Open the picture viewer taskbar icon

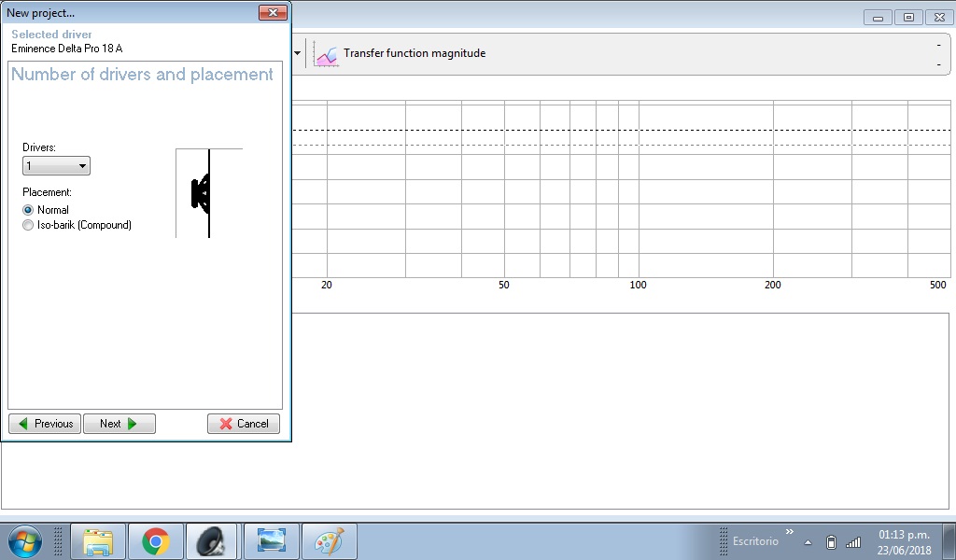272,541
